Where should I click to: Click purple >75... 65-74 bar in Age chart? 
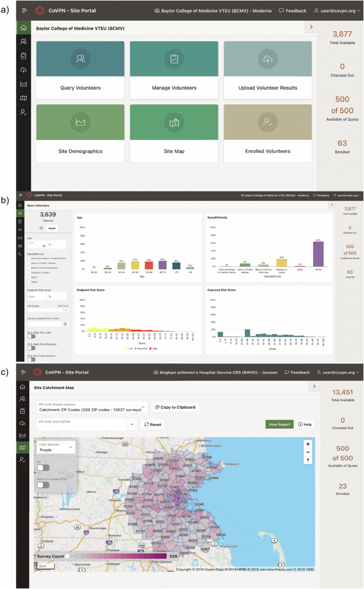163,265
